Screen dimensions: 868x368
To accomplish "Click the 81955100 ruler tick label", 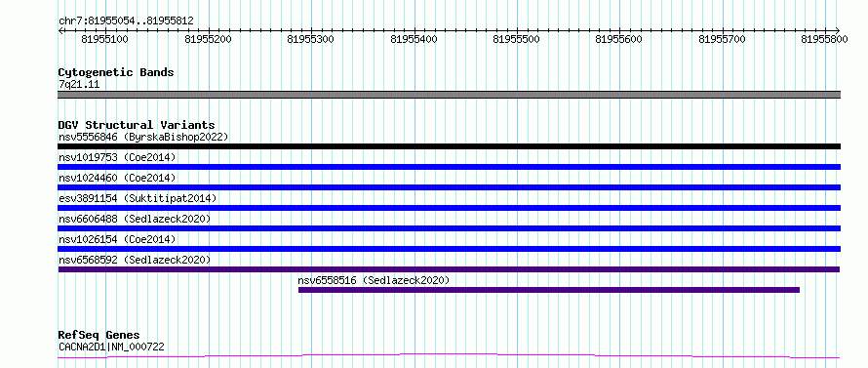I will pos(104,39).
